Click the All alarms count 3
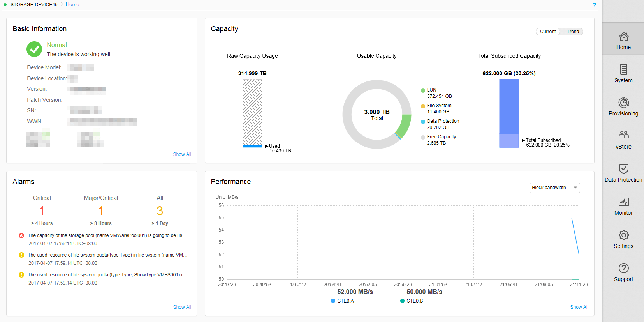 point(160,211)
